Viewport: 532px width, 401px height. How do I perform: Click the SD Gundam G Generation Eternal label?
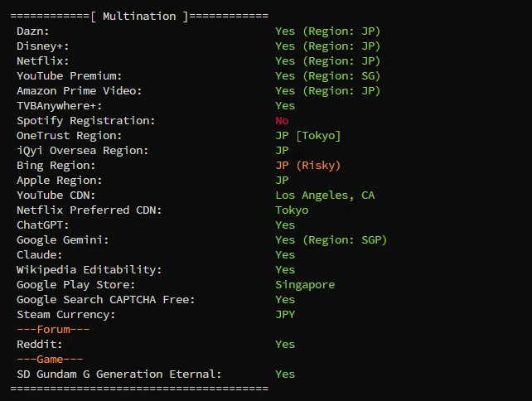point(119,374)
